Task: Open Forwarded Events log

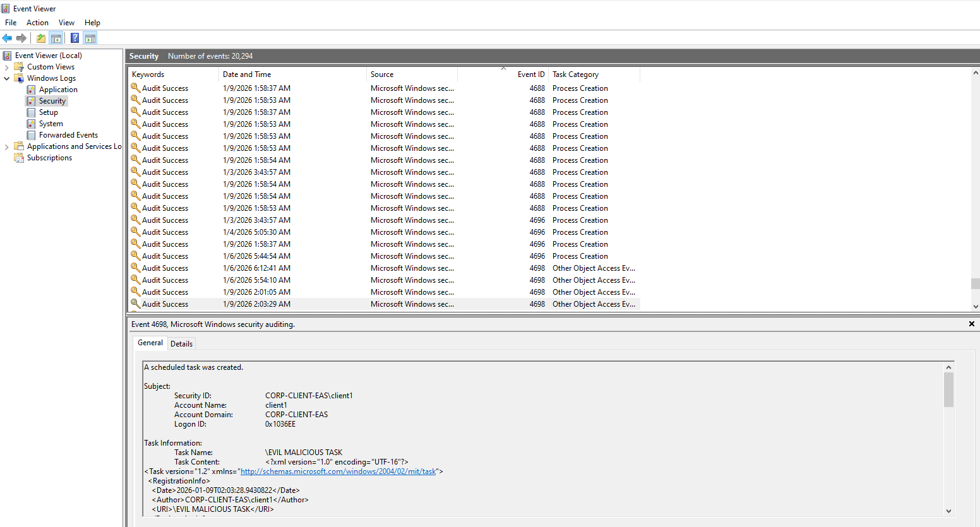Action: pos(68,135)
